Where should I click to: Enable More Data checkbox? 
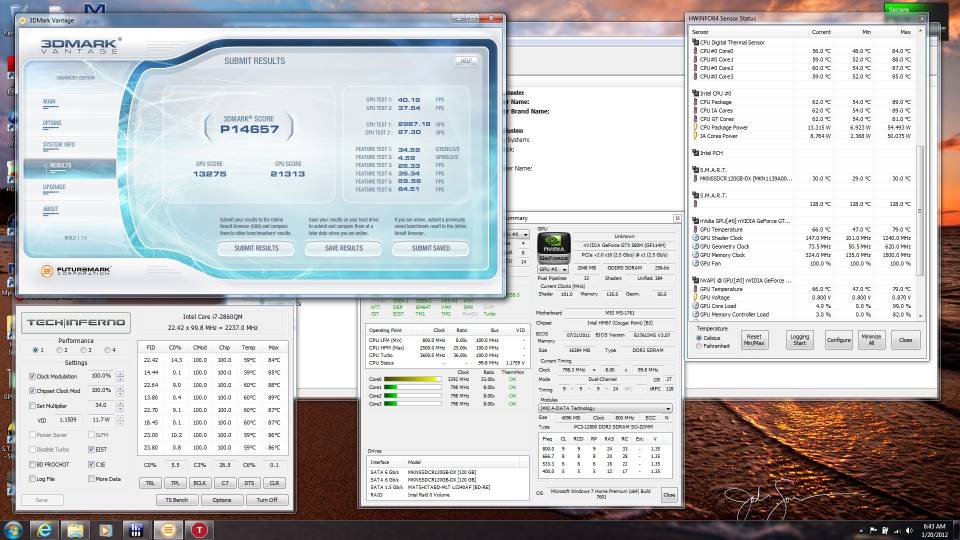91,479
